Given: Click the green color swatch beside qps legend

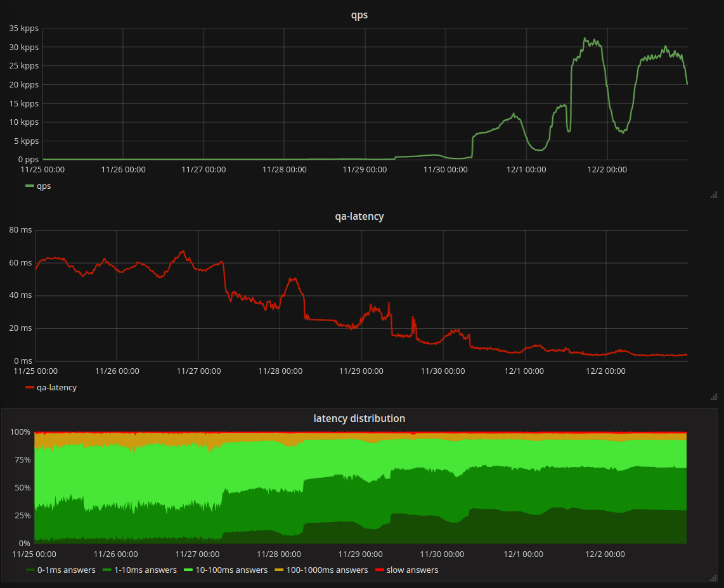Looking at the screenshot, I should pyautogui.click(x=29, y=186).
